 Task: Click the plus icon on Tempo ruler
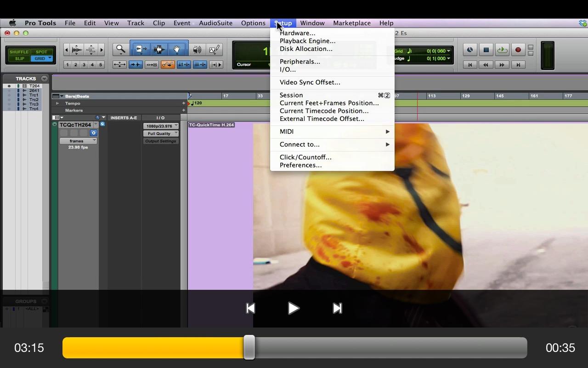point(184,103)
